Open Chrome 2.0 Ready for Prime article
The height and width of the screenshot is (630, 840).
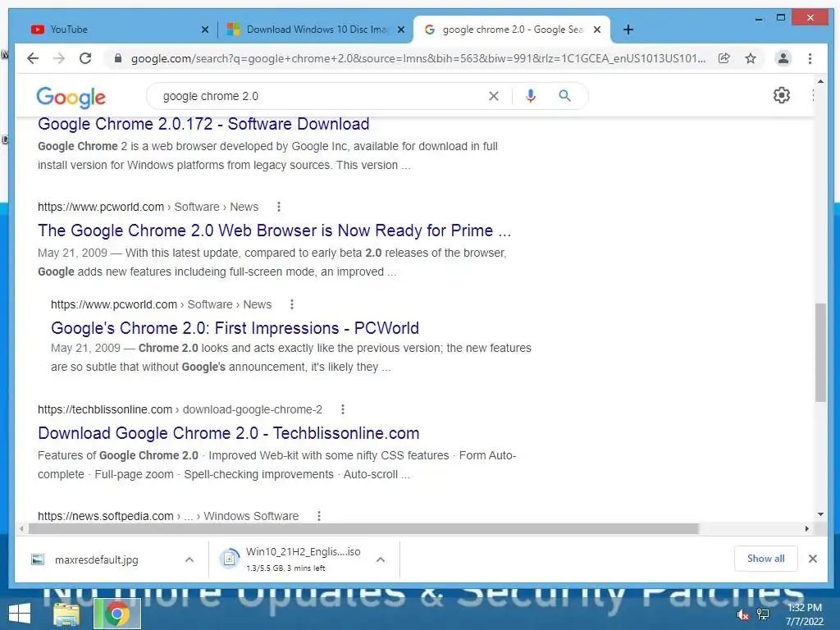[x=274, y=231]
